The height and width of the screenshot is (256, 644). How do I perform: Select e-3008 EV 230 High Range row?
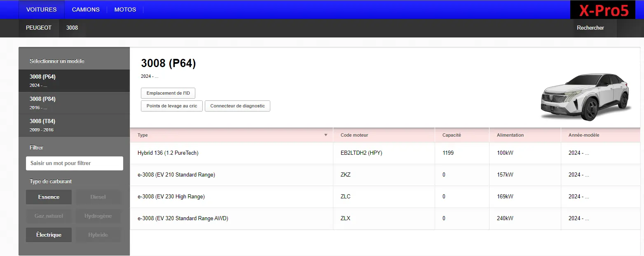point(231,197)
